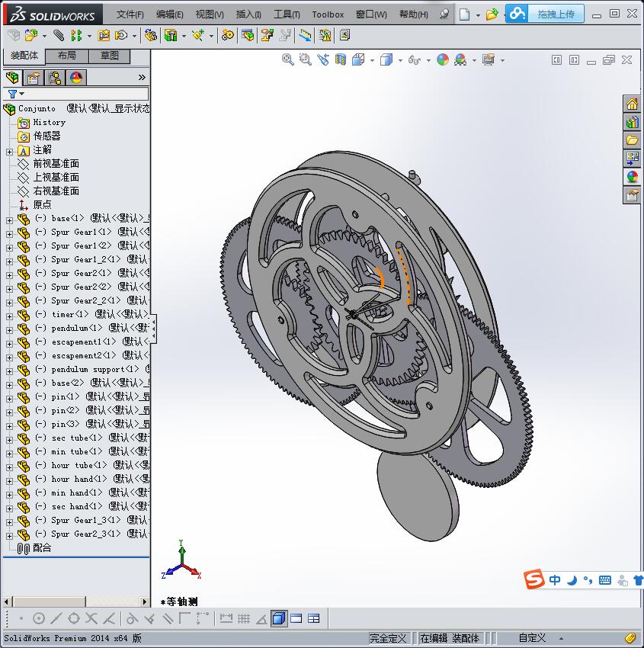Toggle Sogou soft keyboard icon
644x648 pixels.
point(605,580)
